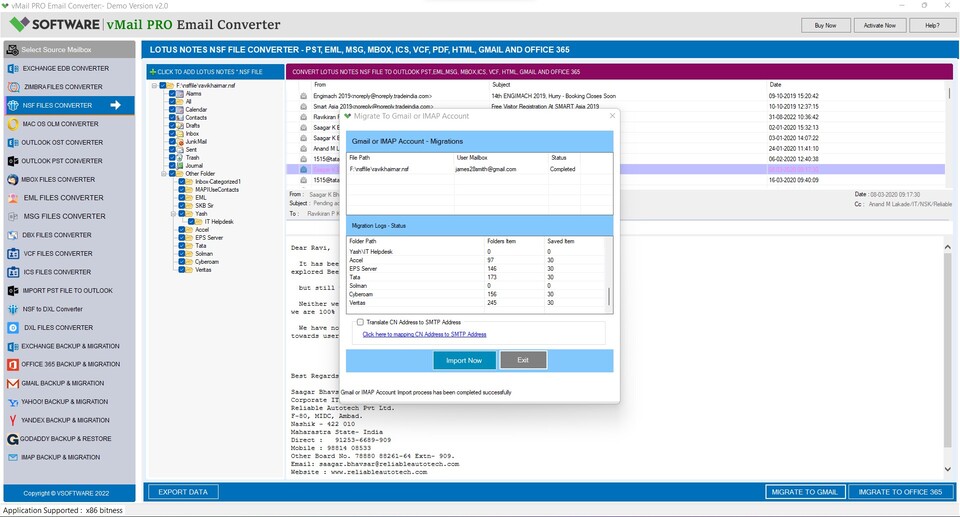Click the Yandex Backup & Migration icon
The image size is (960, 517).
point(13,420)
